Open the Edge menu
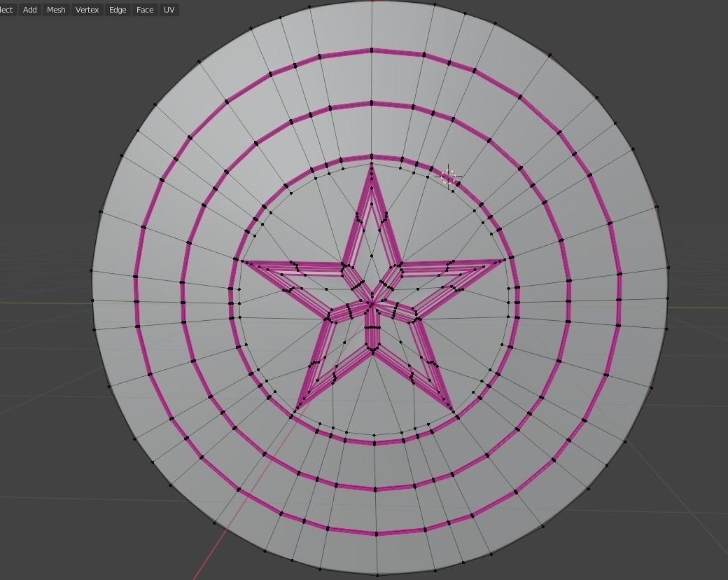 point(118,10)
